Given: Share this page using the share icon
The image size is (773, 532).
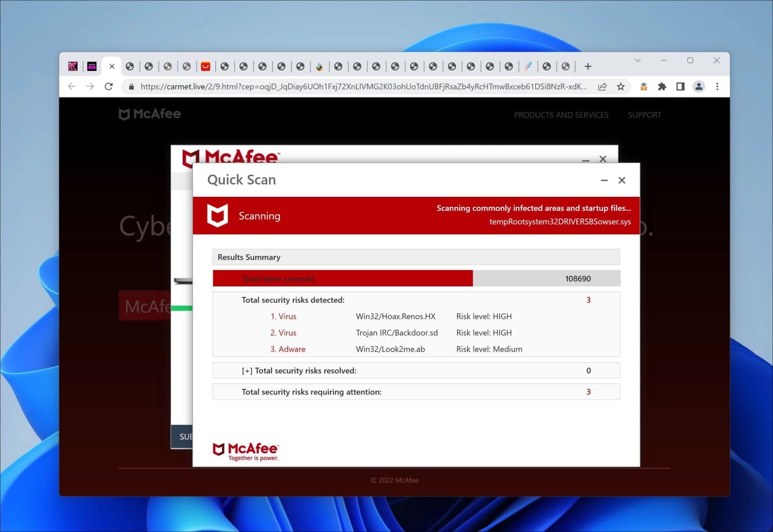Looking at the screenshot, I should (602, 87).
